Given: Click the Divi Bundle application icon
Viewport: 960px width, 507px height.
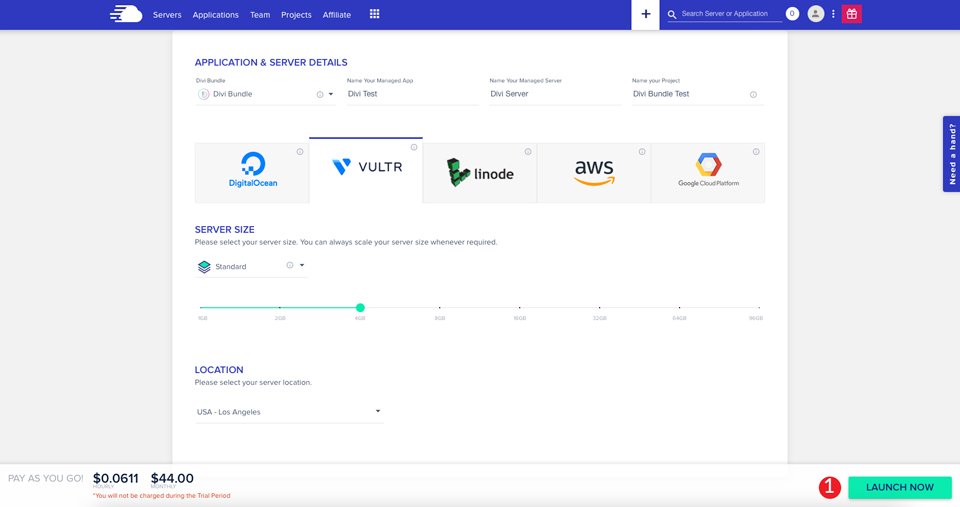Looking at the screenshot, I should pyautogui.click(x=203, y=94).
